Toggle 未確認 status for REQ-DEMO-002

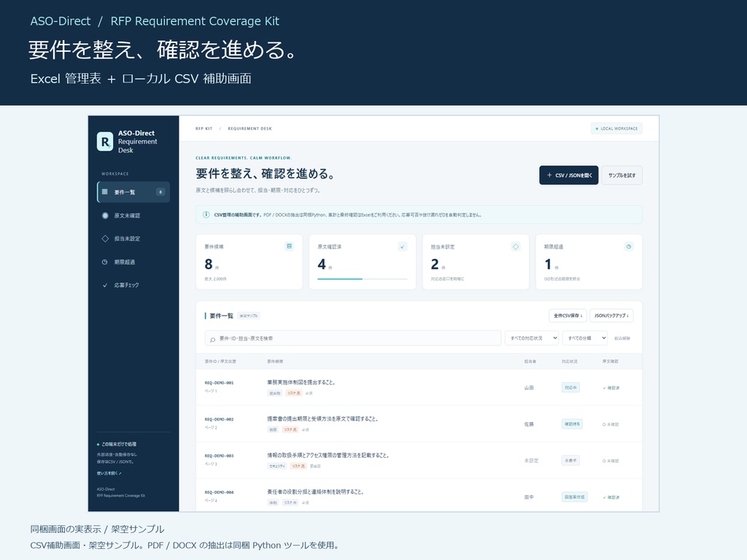click(x=611, y=424)
